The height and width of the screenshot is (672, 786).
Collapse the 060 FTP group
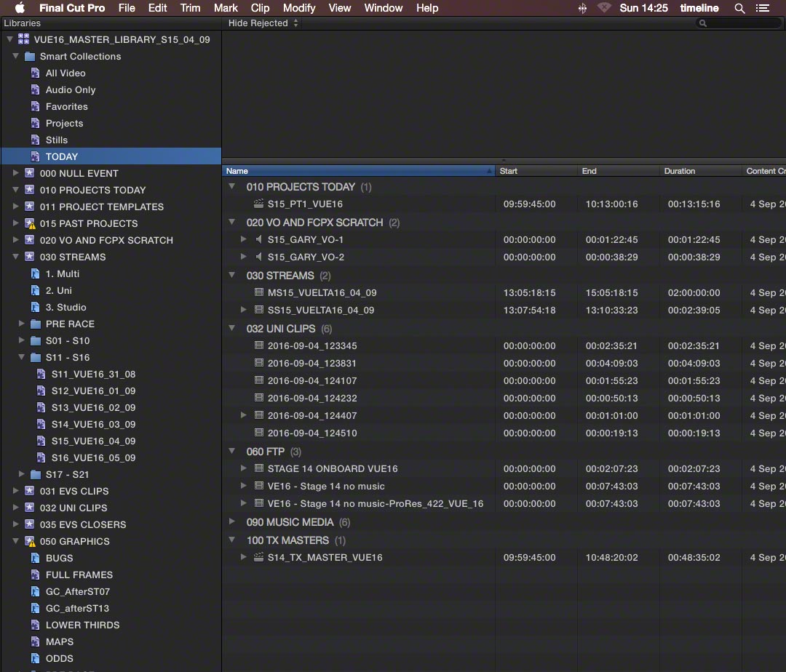(231, 451)
